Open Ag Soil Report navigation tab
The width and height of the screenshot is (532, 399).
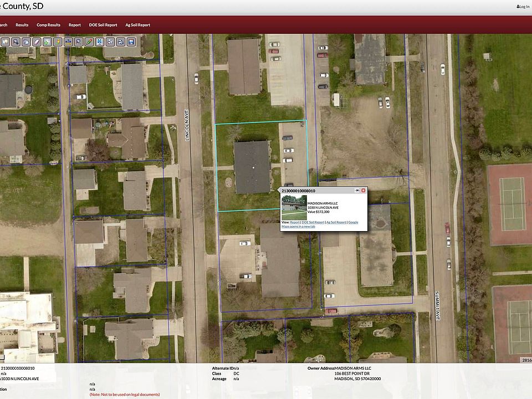point(137,25)
